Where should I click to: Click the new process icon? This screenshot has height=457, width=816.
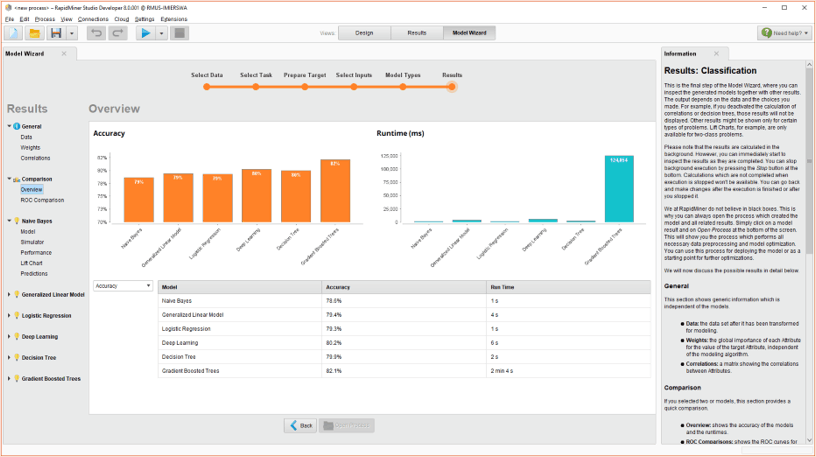click(14, 33)
